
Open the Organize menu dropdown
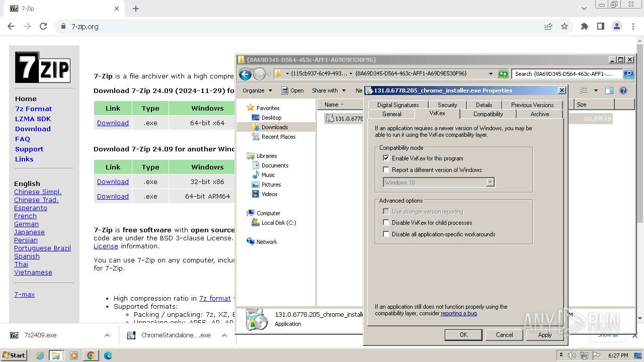pyautogui.click(x=257, y=90)
